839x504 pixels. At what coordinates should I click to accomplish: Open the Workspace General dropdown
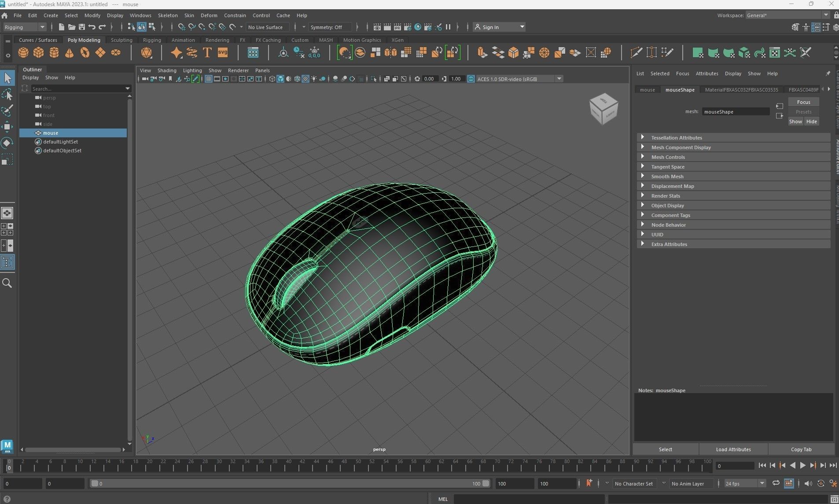click(x=787, y=15)
